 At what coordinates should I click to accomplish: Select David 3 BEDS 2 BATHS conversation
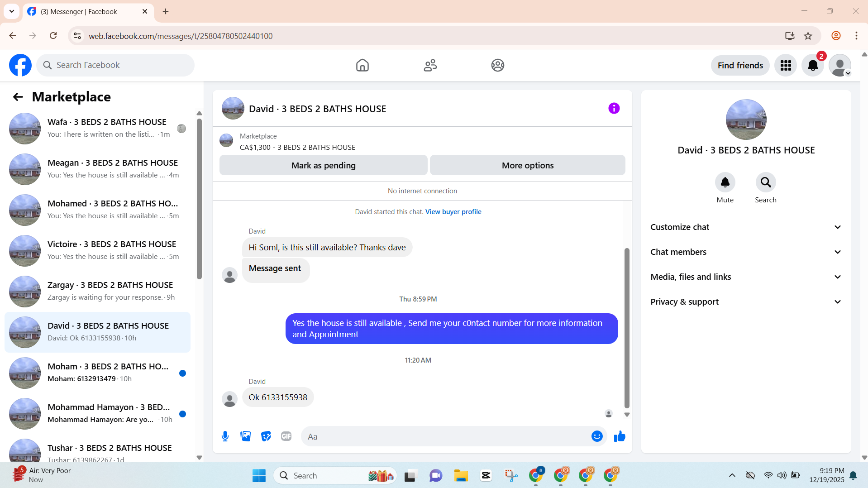(x=97, y=332)
